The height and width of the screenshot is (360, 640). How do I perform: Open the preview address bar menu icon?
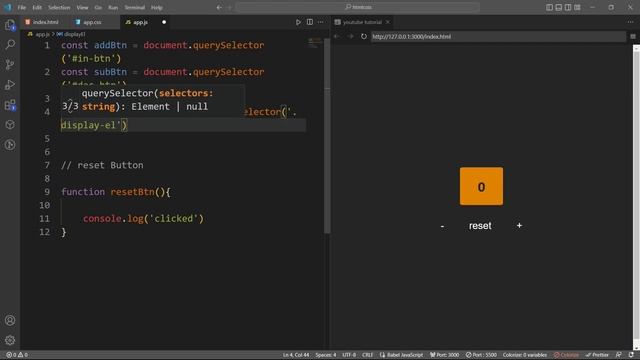coord(633,36)
